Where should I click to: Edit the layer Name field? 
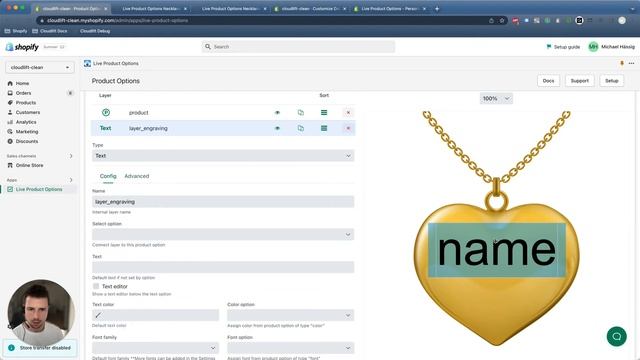pyautogui.click(x=223, y=202)
